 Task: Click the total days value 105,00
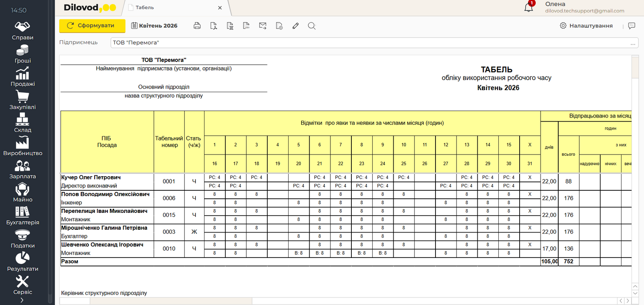[x=549, y=262]
